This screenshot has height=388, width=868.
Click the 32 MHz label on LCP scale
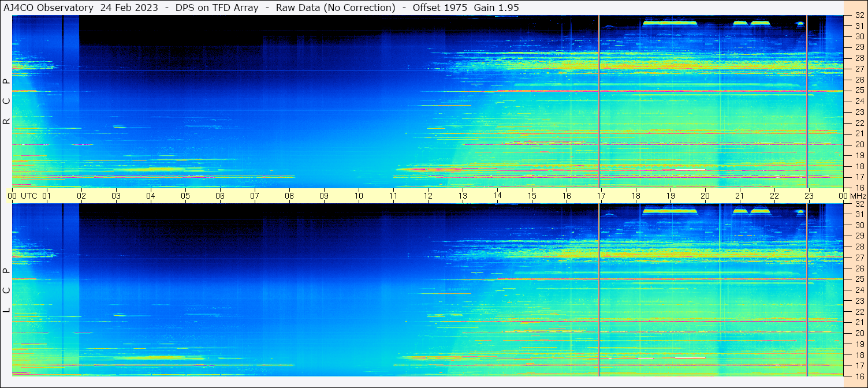tap(859, 204)
